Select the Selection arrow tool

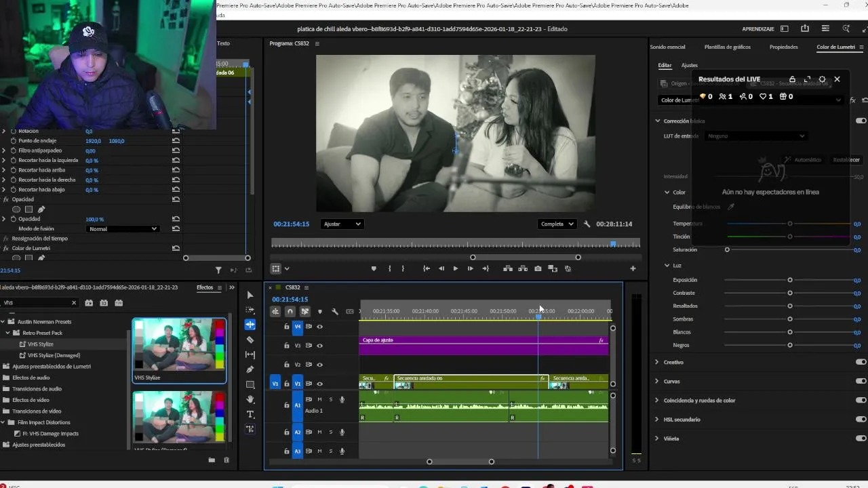pos(250,295)
